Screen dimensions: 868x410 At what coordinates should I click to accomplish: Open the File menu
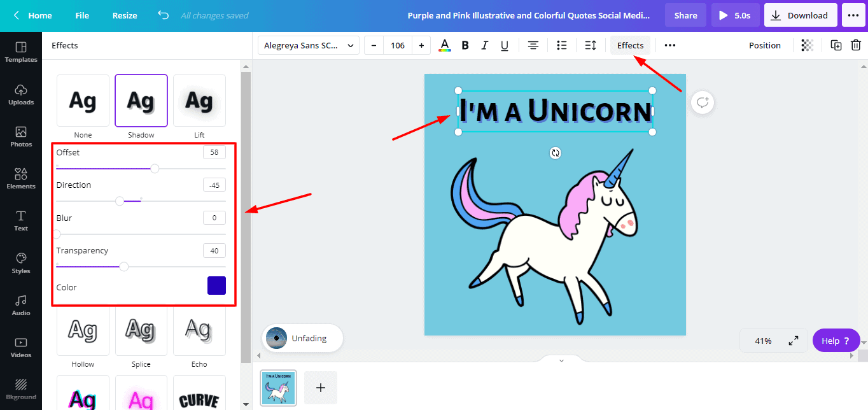pyautogui.click(x=82, y=15)
